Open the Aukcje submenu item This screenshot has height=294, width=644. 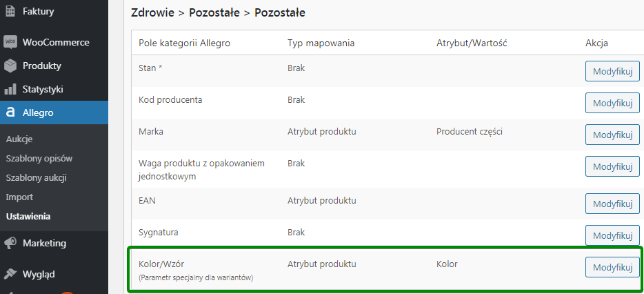point(19,139)
